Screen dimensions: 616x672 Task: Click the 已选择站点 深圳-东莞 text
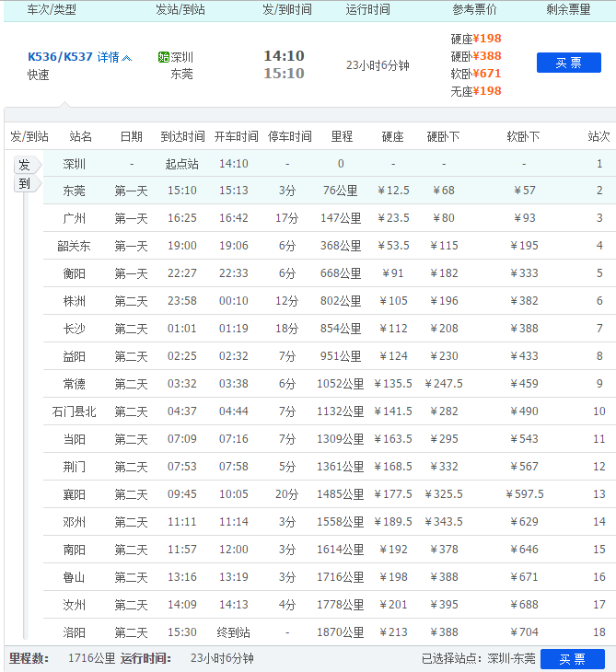point(479,658)
